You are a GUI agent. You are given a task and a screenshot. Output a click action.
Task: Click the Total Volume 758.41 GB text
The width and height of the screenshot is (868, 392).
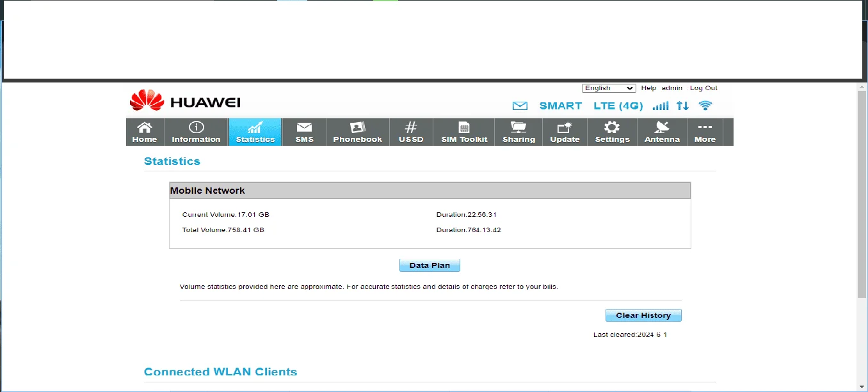click(223, 230)
